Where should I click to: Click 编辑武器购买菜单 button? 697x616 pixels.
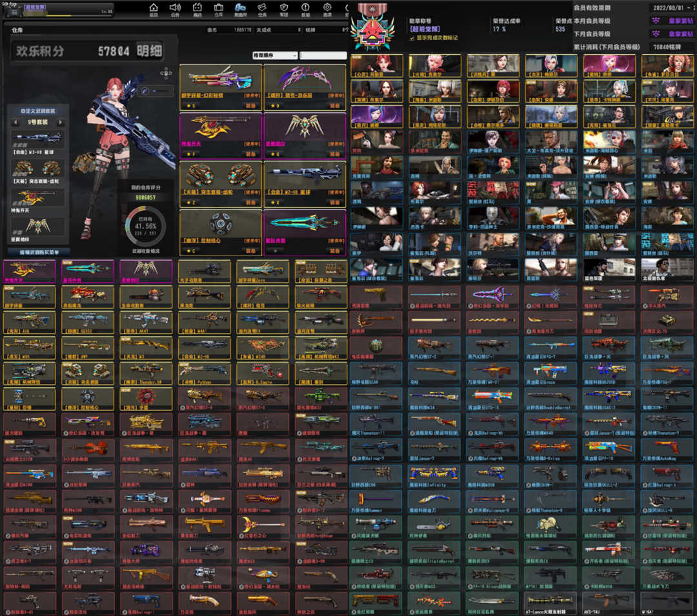[x=39, y=252]
